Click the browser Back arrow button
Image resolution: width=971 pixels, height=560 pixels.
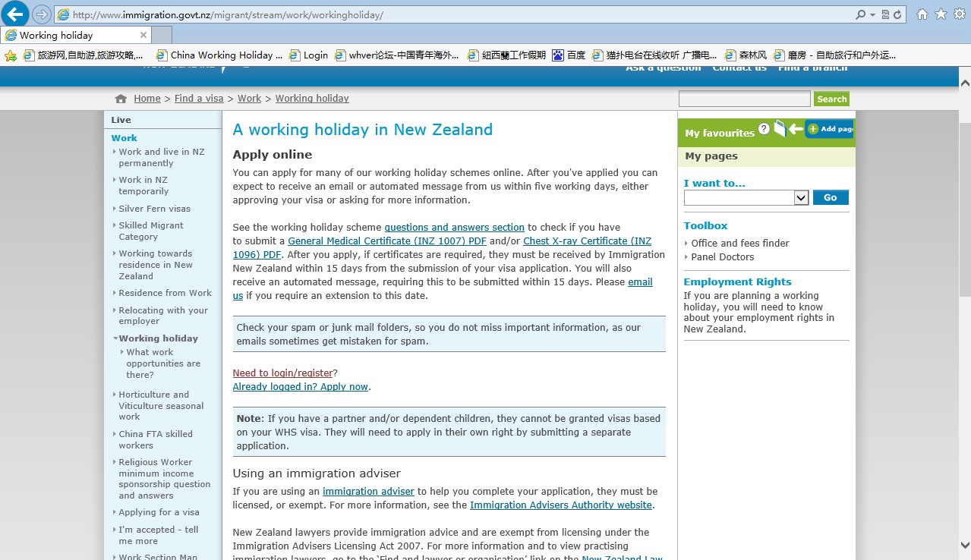(16, 14)
